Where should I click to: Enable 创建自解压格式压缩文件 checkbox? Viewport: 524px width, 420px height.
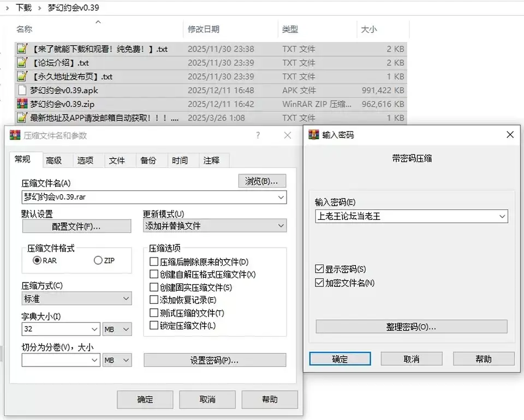[x=154, y=274]
